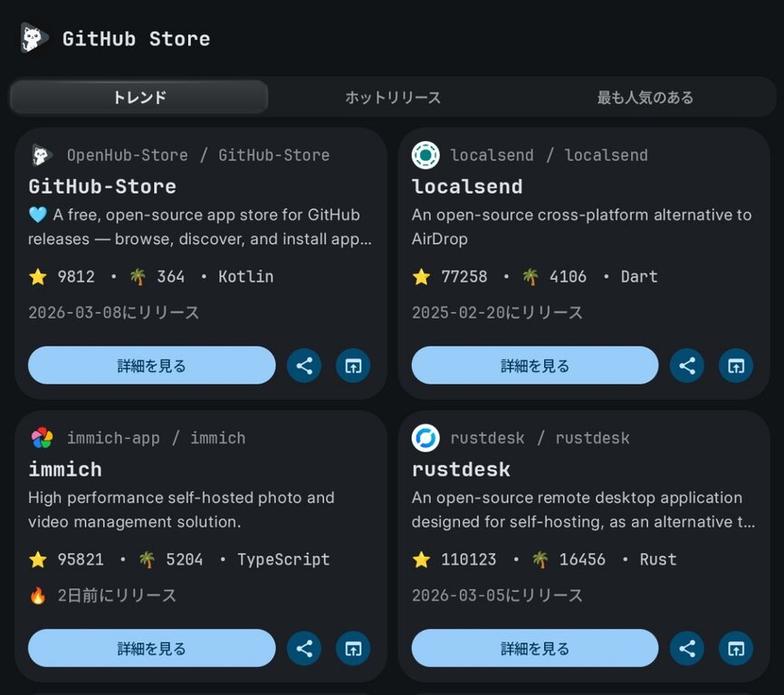The image size is (784, 695).
Task: Click '2025-02-20にリリース' release date
Action: pyautogui.click(x=497, y=312)
